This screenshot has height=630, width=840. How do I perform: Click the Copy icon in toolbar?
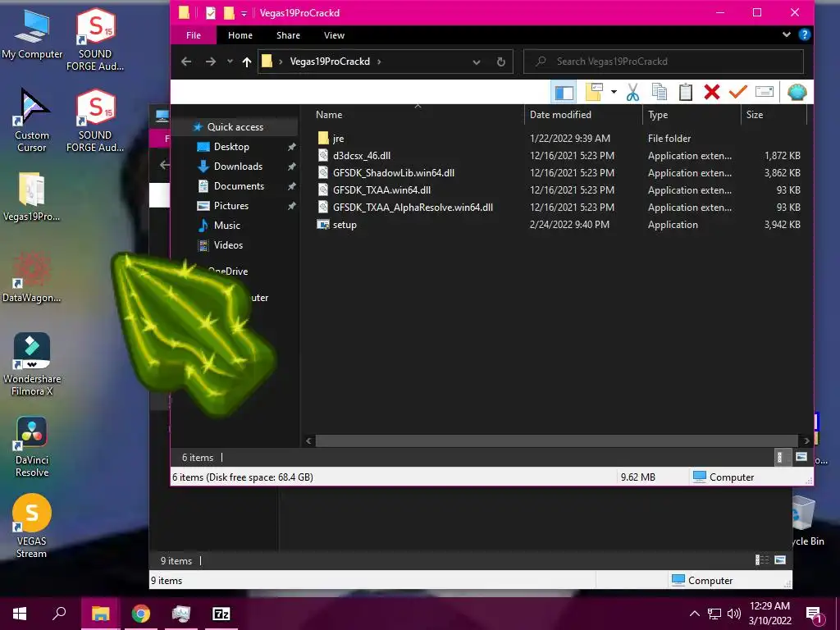tap(660, 92)
